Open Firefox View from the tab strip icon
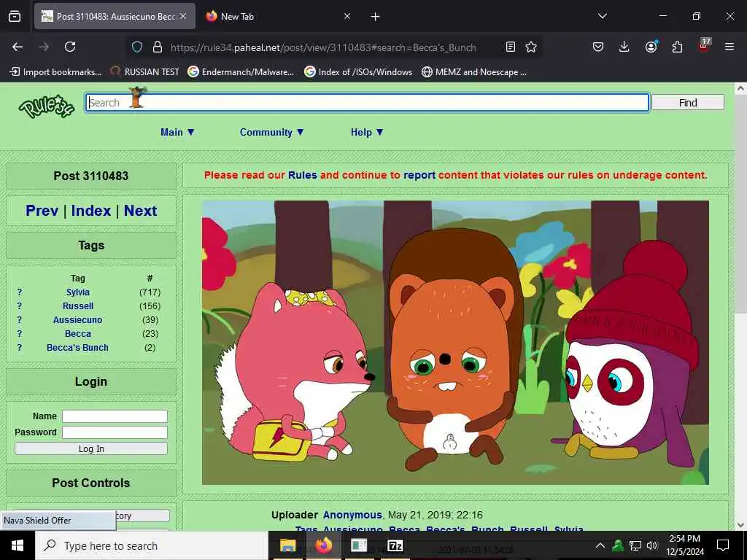Image resolution: width=747 pixels, height=560 pixels. tap(15, 17)
